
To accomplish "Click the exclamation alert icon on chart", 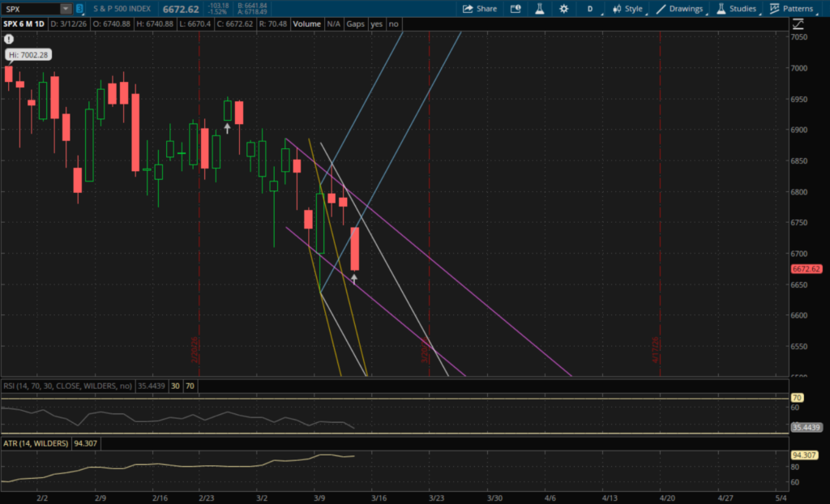I will point(9,38).
